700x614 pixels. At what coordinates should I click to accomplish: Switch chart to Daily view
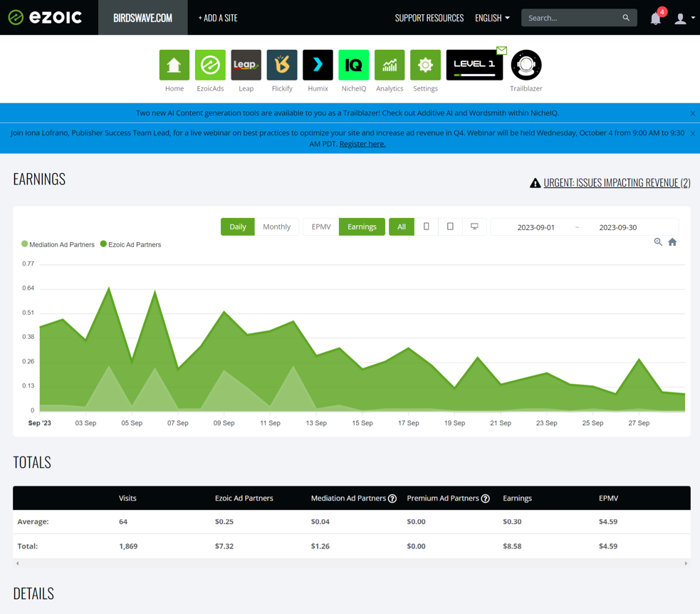point(238,227)
